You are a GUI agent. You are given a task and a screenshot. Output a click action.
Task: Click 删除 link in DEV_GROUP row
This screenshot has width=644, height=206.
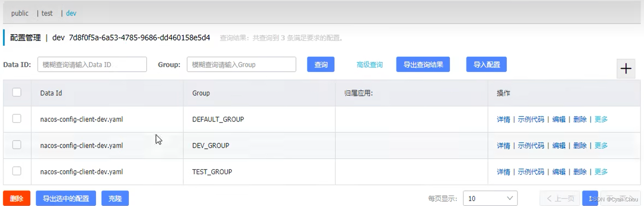[x=580, y=145]
